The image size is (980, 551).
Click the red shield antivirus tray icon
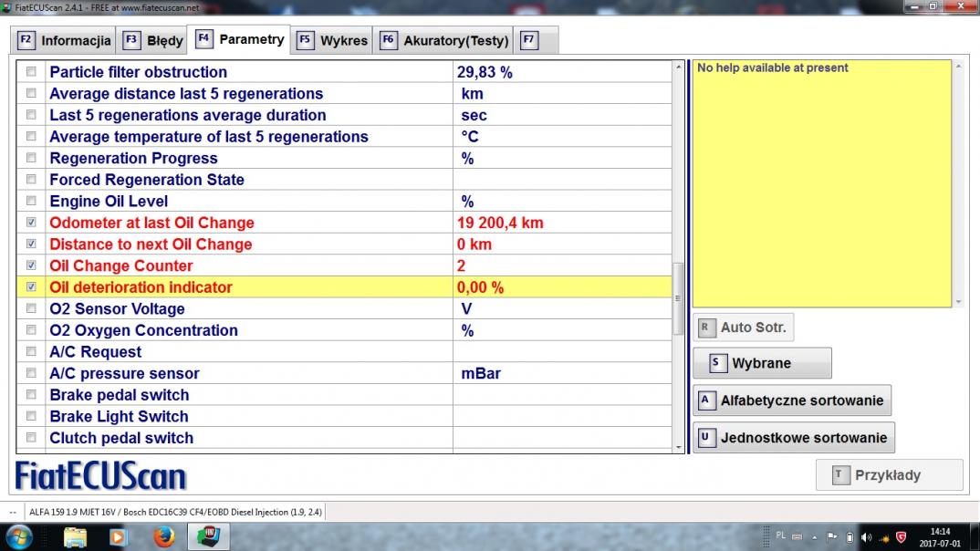pyautogui.click(x=901, y=537)
